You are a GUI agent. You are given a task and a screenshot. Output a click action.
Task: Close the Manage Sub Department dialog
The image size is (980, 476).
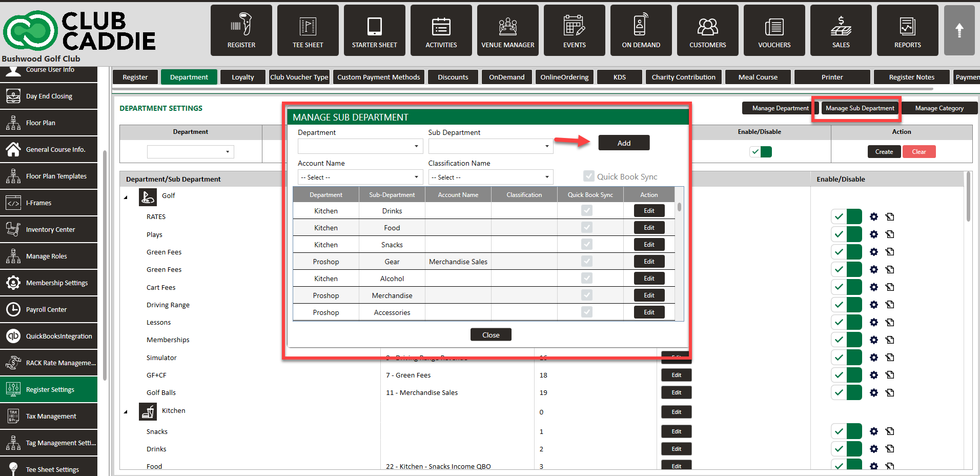click(x=491, y=335)
